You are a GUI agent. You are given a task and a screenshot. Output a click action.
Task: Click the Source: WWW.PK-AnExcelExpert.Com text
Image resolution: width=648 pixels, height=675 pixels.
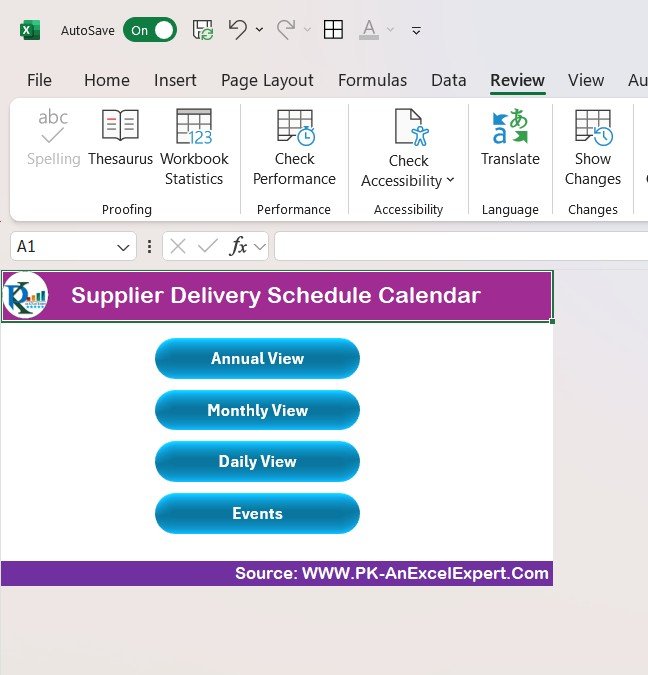[392, 573]
